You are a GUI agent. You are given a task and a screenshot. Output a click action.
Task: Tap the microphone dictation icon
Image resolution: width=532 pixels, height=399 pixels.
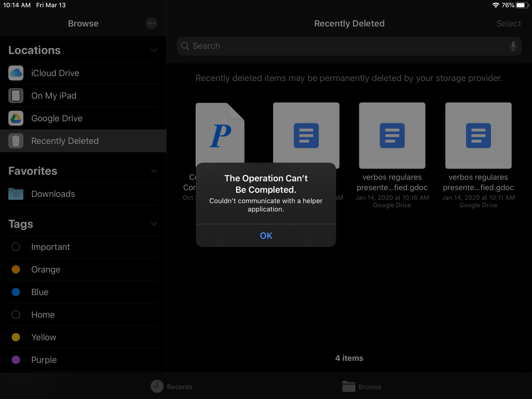pyautogui.click(x=513, y=46)
